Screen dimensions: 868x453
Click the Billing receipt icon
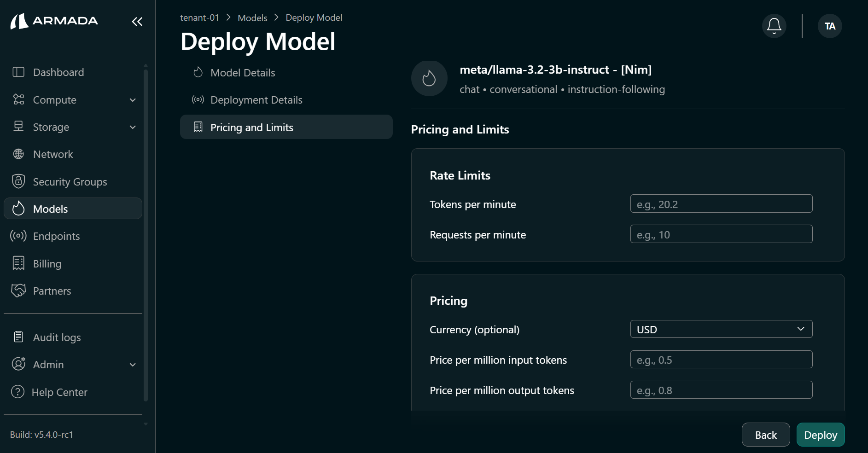pos(18,263)
